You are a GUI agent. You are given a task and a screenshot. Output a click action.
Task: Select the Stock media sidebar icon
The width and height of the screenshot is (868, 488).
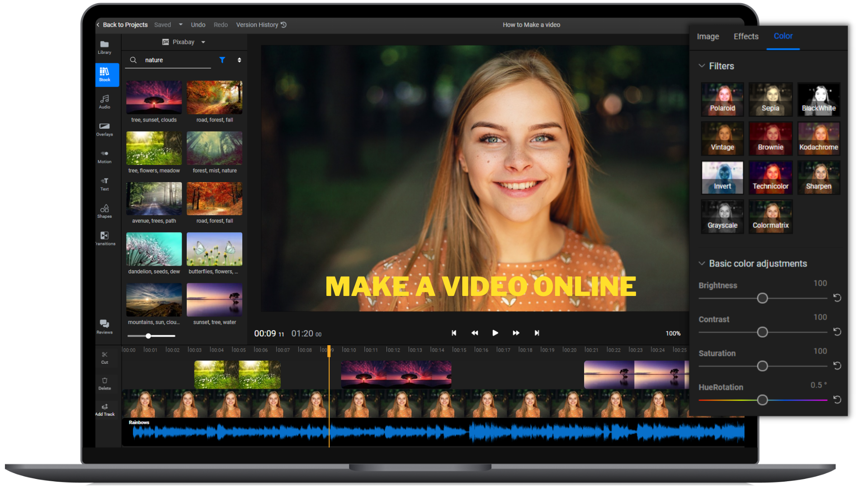tap(107, 75)
